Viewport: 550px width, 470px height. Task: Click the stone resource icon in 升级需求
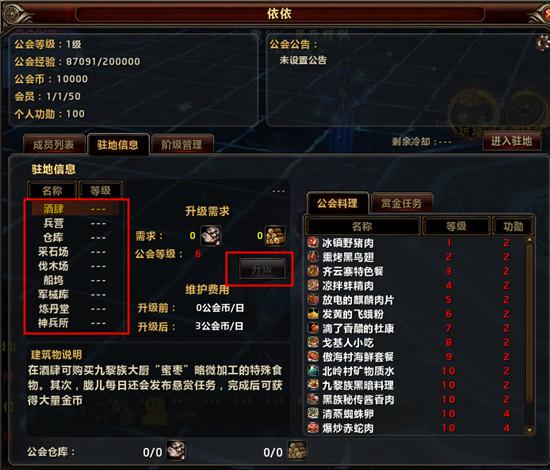click(x=210, y=235)
